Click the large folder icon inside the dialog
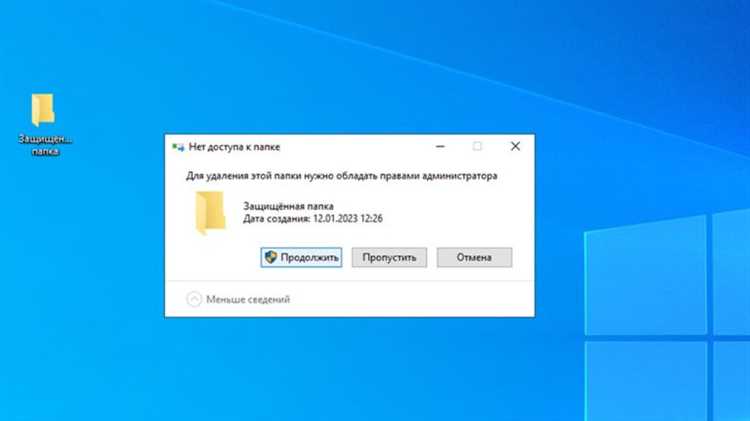 [210, 212]
